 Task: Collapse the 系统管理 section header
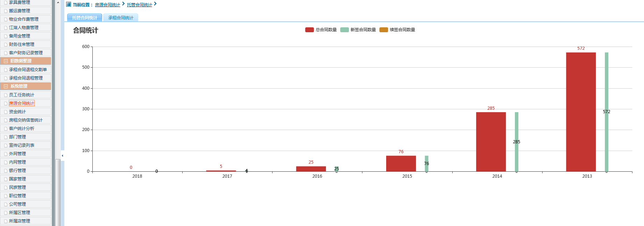point(26,86)
